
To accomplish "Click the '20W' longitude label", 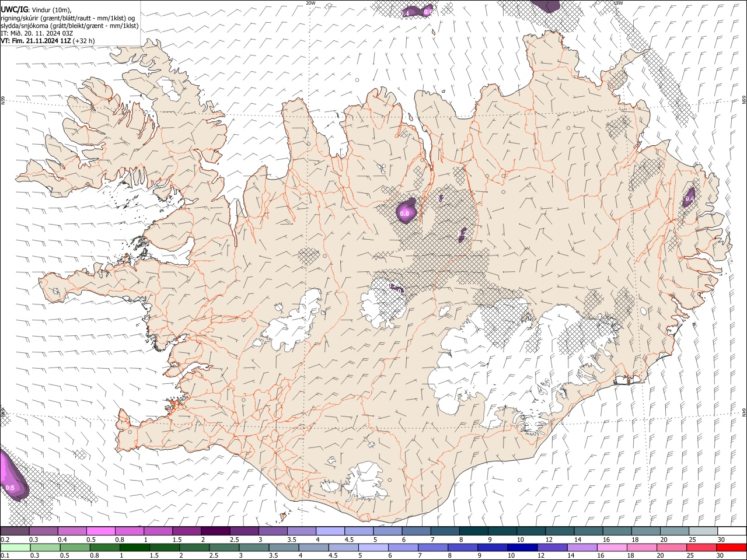I will point(310,3).
